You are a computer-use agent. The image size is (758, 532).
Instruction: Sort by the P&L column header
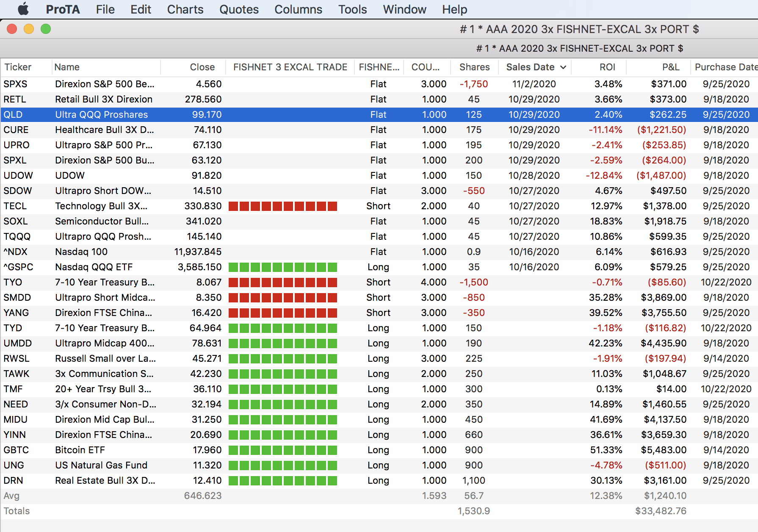[670, 67]
